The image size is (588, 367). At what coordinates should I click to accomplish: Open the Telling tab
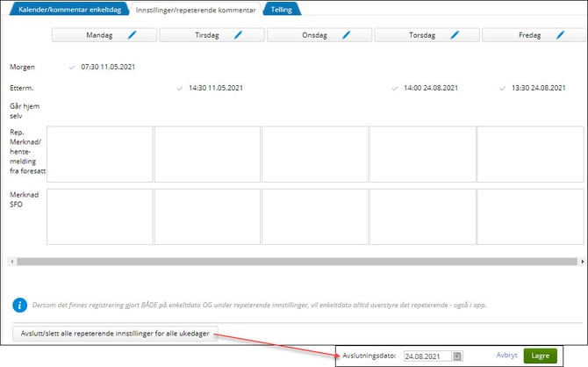pos(281,10)
